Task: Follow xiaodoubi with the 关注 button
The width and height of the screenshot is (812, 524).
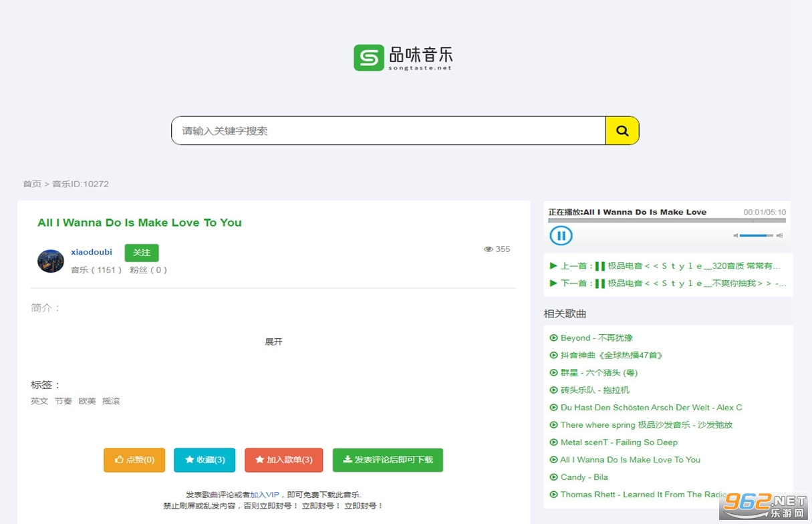Action: pos(142,253)
